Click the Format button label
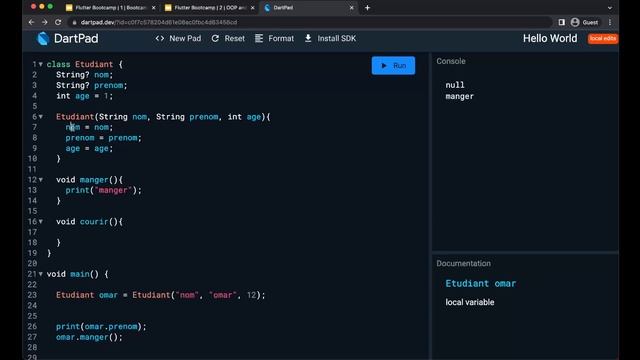Screen dimensions: 640x360 (x=281, y=38)
